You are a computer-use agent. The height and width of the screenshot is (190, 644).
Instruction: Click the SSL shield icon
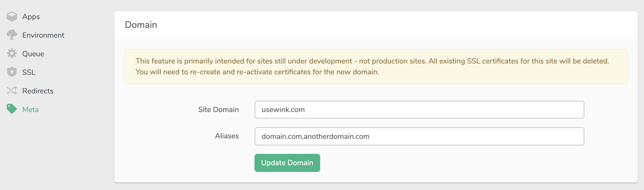click(12, 72)
